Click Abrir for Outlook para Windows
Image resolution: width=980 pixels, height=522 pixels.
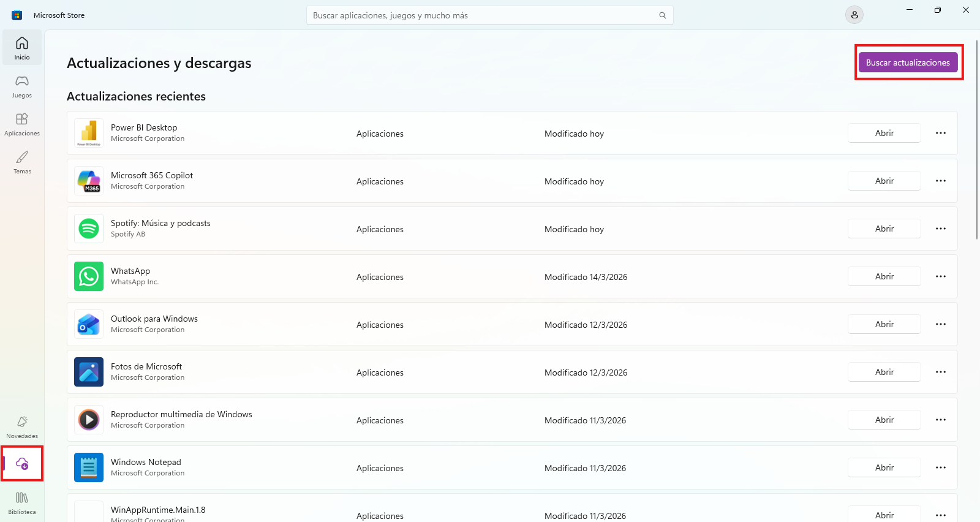point(884,324)
